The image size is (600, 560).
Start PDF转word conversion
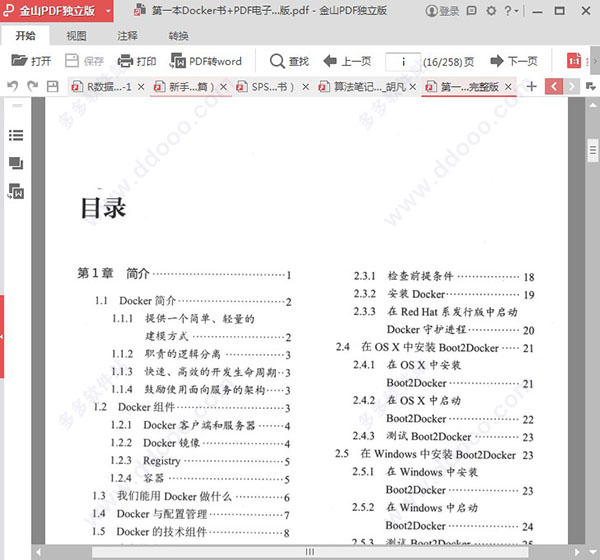(x=206, y=61)
